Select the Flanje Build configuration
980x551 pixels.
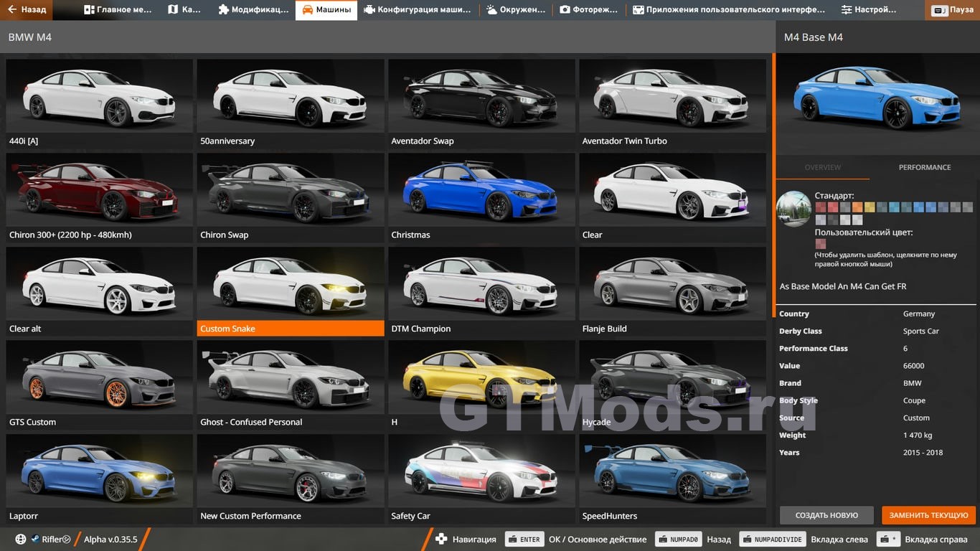tap(673, 291)
